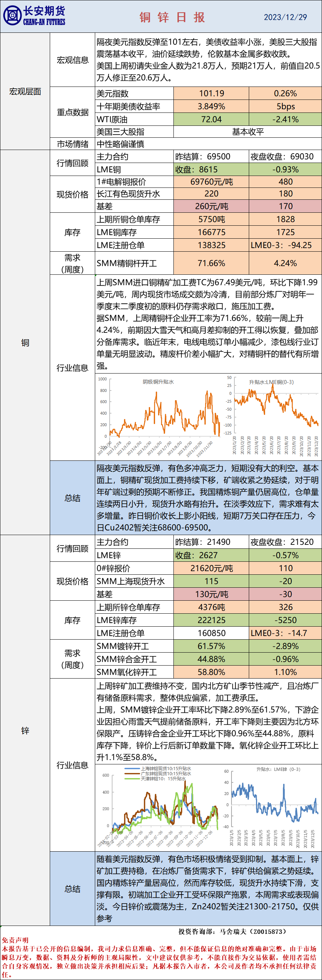Click zinc settlement "昨结算：21490"
The width and height of the screenshot is (322, 980).
[211, 542]
